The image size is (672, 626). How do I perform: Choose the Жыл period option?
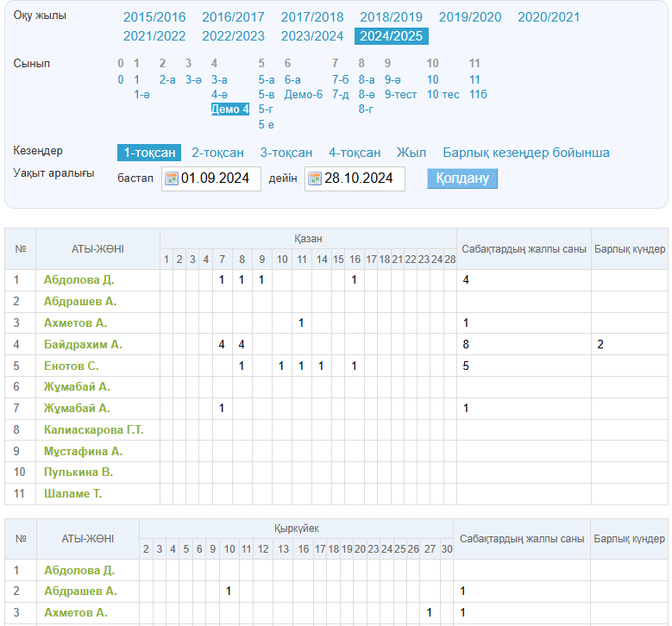click(411, 153)
